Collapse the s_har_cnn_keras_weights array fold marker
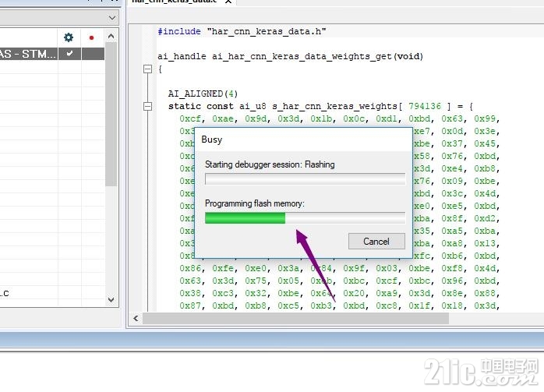Image resolution: width=544 pixels, height=392 pixels. (147, 106)
